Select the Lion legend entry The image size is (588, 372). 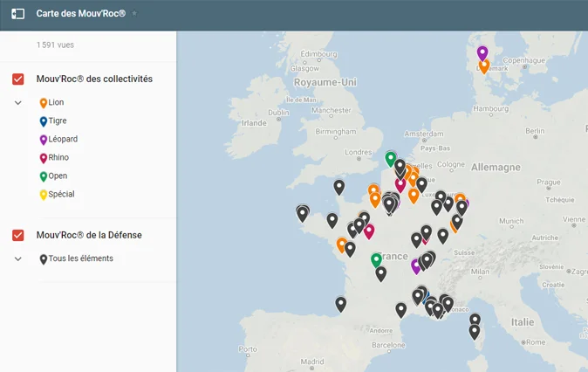56,103
